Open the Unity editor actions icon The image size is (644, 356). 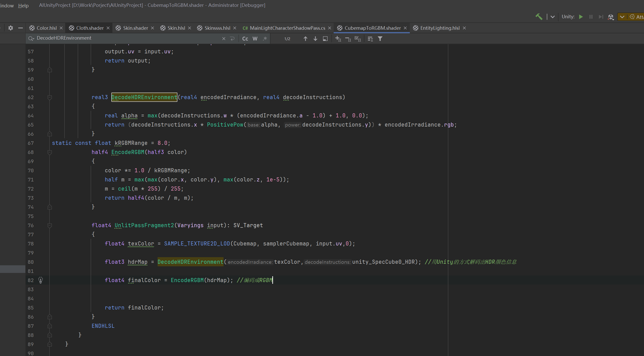(611, 17)
